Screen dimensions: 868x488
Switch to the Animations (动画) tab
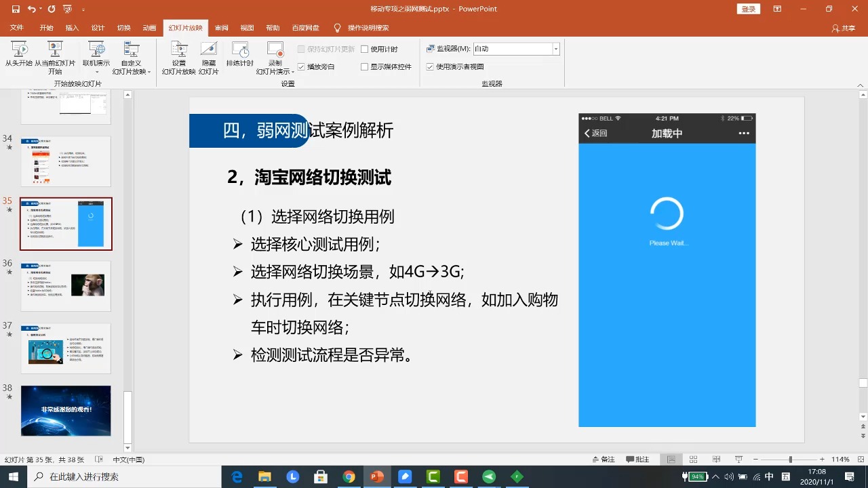point(149,28)
